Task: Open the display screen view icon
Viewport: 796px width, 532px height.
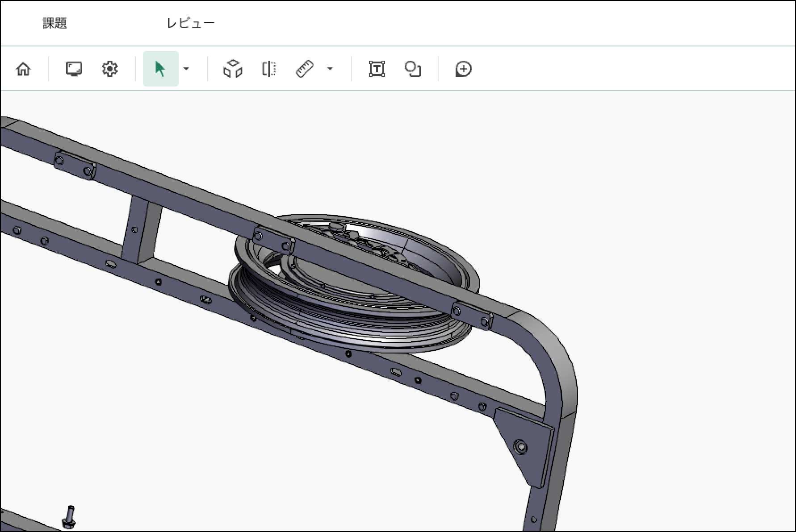Action: [x=74, y=69]
